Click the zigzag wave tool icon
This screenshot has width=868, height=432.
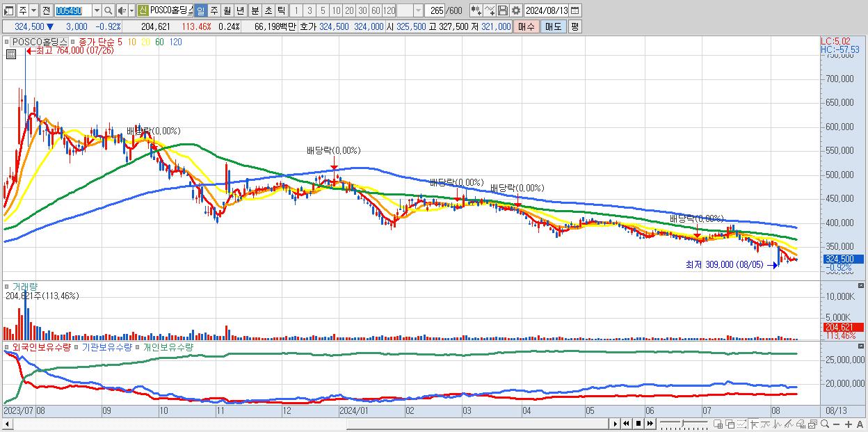778,424
